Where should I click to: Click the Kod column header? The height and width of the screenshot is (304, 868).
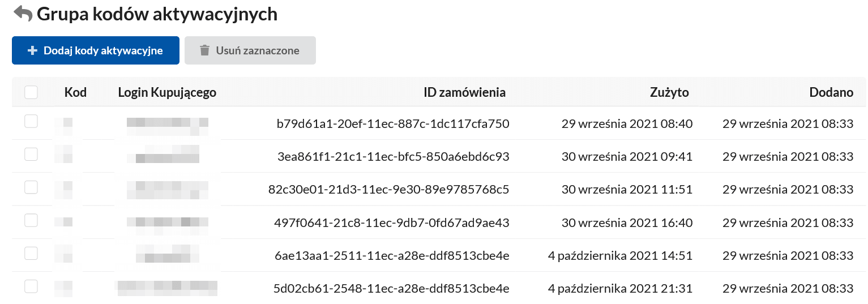pyautogui.click(x=75, y=92)
